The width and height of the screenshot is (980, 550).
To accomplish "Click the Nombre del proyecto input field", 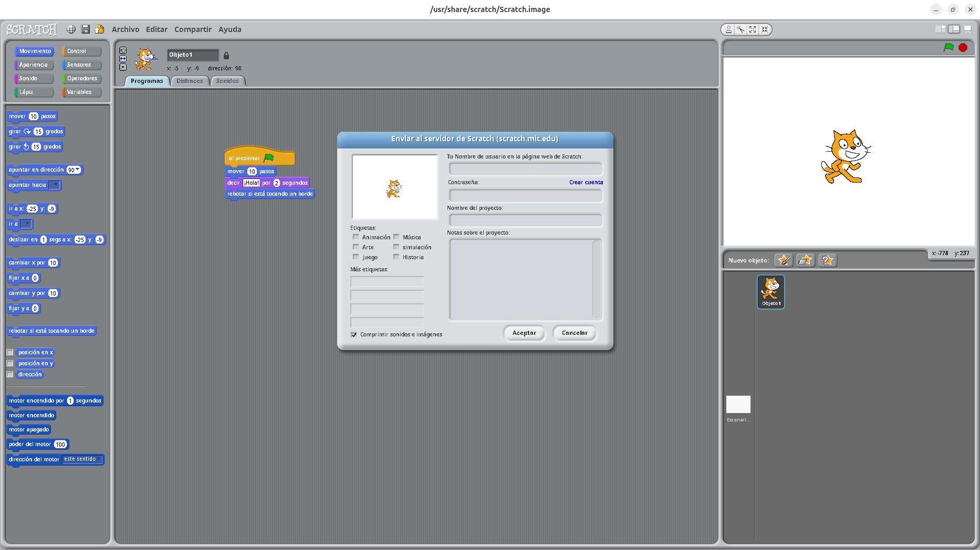I will coord(525,220).
